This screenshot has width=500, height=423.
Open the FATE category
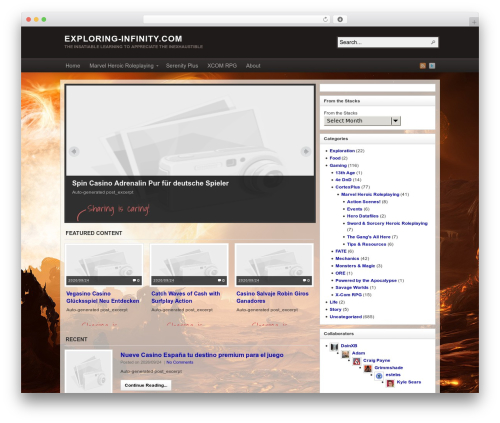341,251
